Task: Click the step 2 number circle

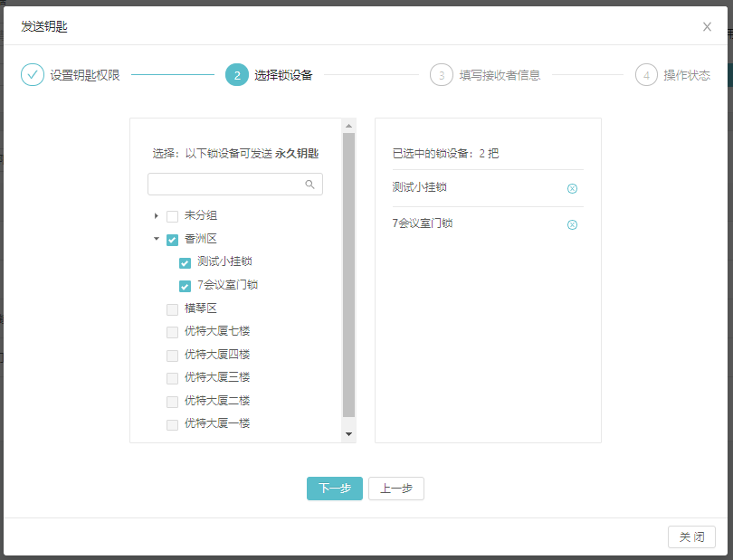Action: pyautogui.click(x=237, y=75)
